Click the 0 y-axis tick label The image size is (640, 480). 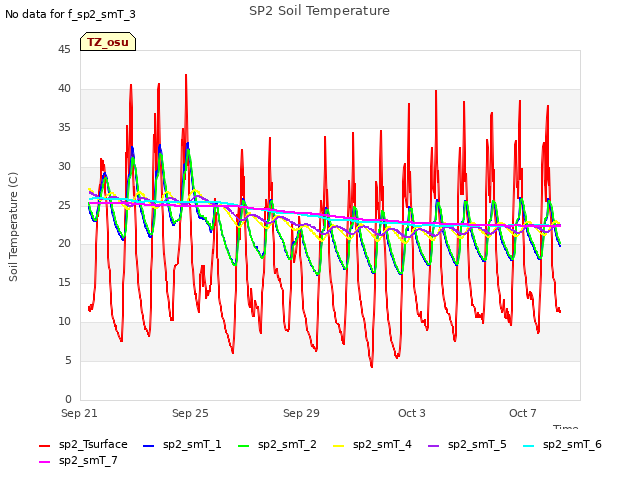click(68, 399)
